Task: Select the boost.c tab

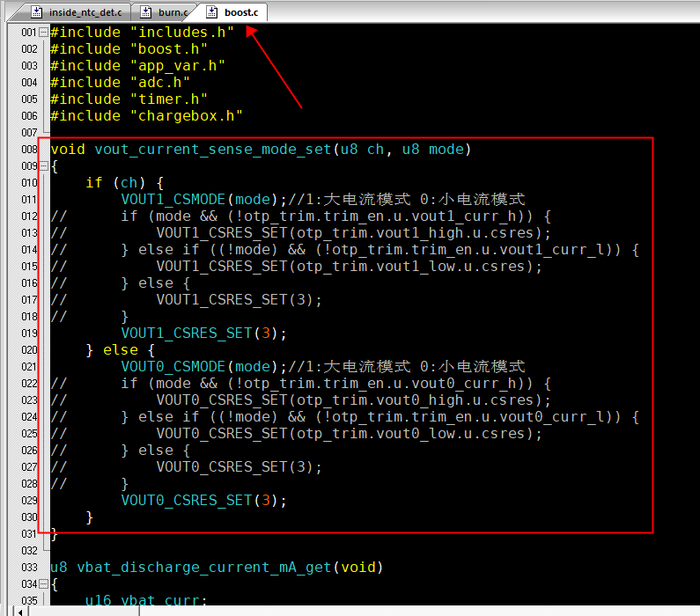Action: pos(233,12)
